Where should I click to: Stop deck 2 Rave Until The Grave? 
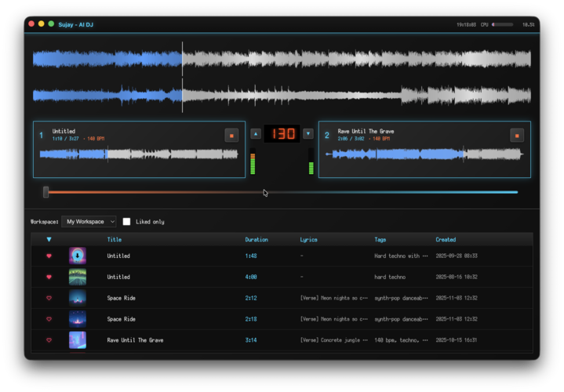[517, 136]
